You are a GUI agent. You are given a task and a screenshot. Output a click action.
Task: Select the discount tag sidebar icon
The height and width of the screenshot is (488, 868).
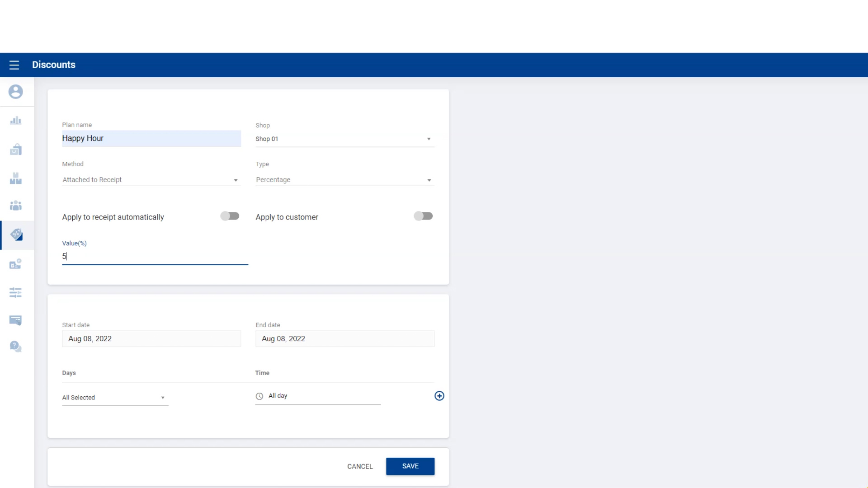pyautogui.click(x=17, y=235)
